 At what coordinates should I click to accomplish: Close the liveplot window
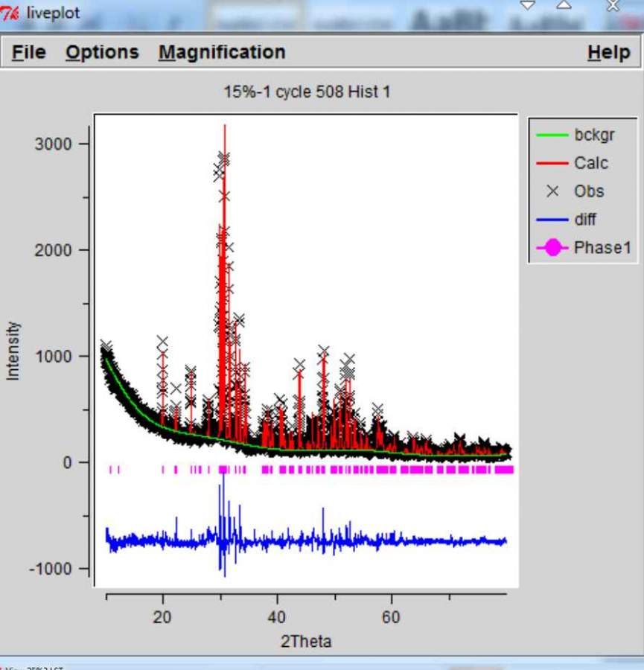click(x=613, y=5)
